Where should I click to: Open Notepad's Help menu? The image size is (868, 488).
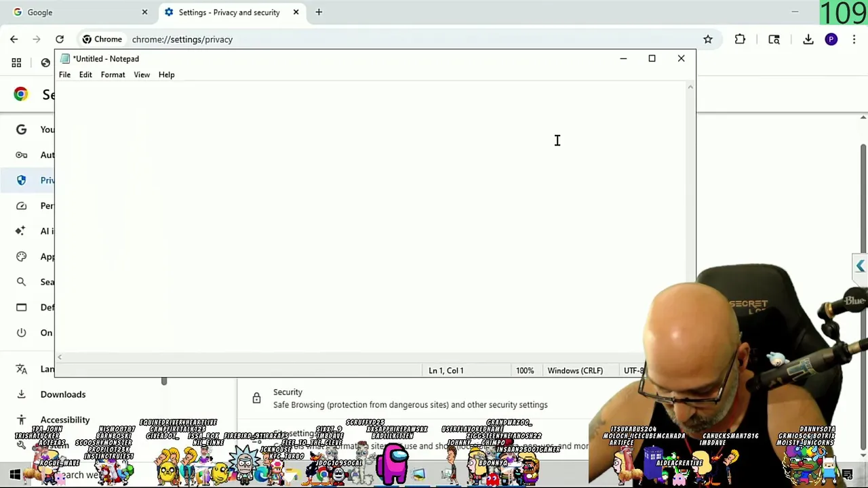[166, 75]
